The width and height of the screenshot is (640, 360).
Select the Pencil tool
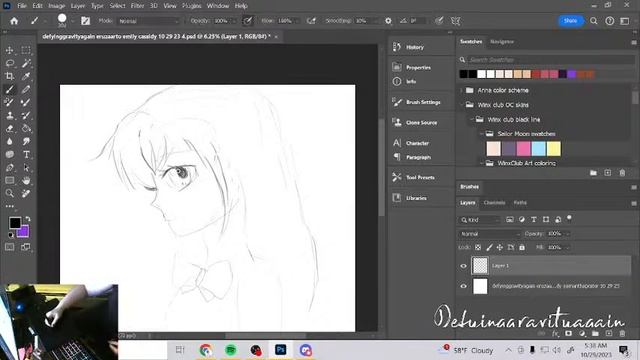[26, 89]
